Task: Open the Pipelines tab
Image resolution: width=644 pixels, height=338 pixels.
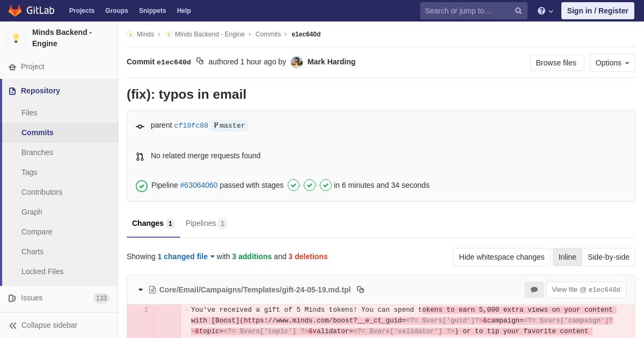Action: tap(206, 223)
